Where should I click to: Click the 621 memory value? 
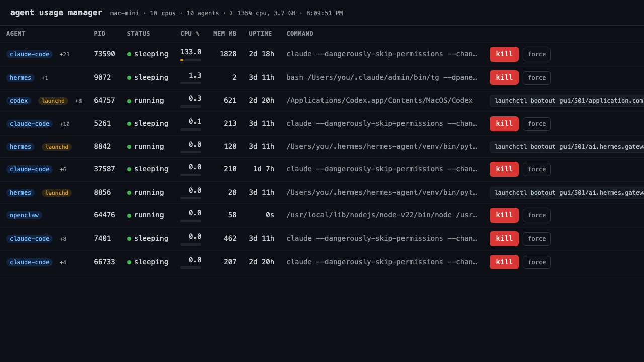pyautogui.click(x=230, y=100)
